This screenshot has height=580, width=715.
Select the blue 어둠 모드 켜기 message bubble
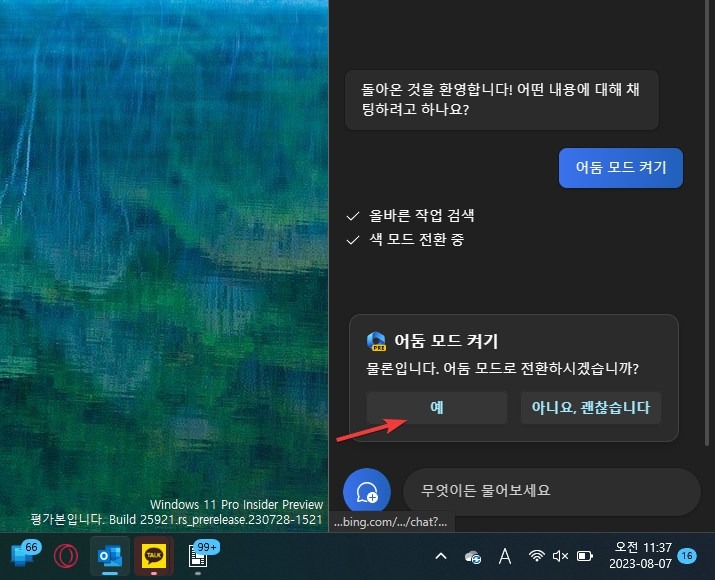pyautogui.click(x=620, y=167)
